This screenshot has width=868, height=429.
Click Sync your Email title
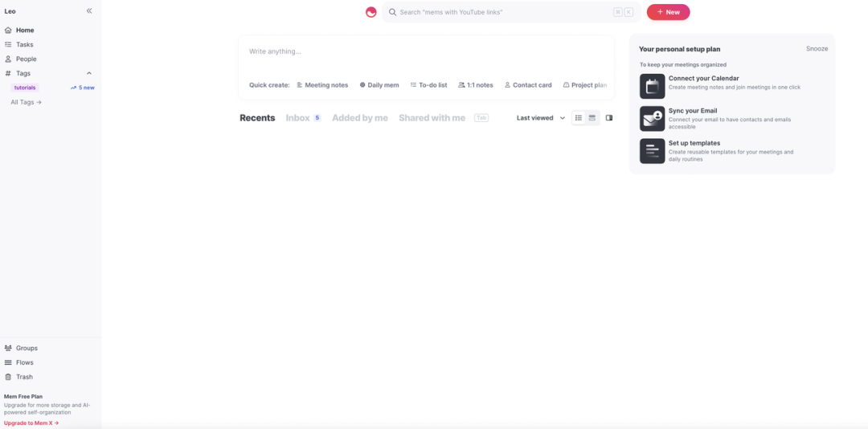[693, 111]
